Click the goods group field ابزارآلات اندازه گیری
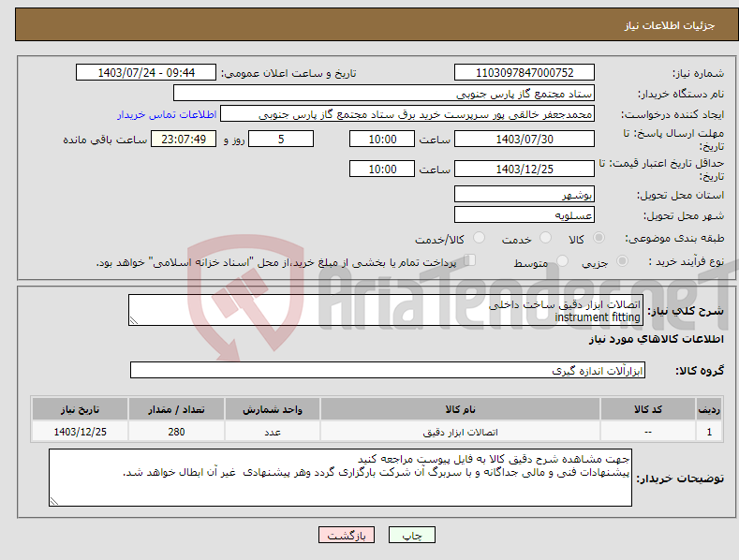739x560 pixels. [388, 370]
